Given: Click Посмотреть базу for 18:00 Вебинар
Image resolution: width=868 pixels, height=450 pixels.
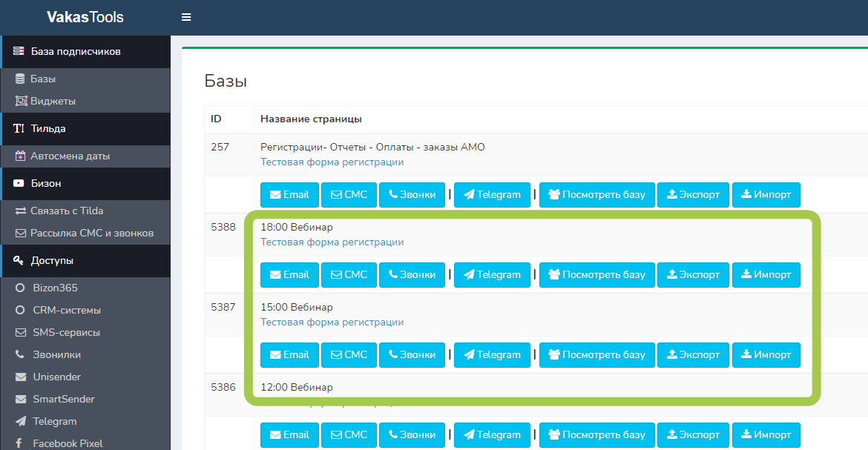Looking at the screenshot, I should (x=596, y=275).
